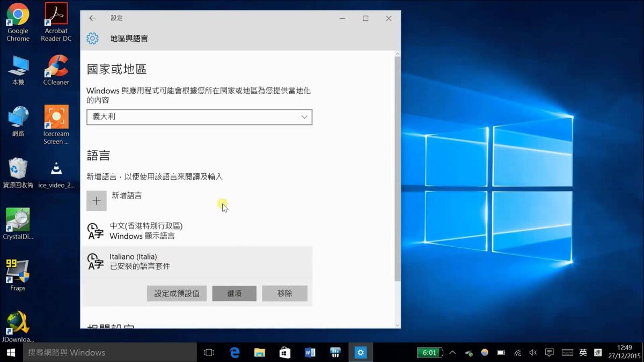
Task: Launch Fraps from the desktop
Action: point(18,271)
